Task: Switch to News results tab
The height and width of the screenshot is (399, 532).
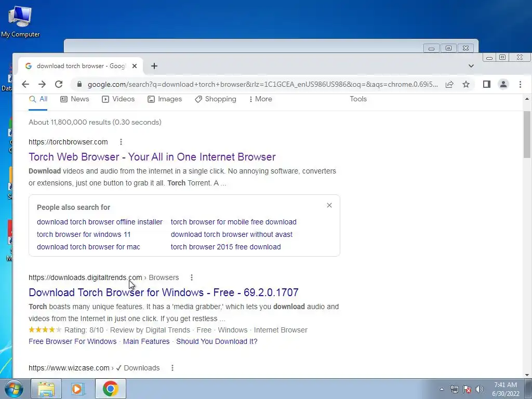Action: (x=75, y=99)
